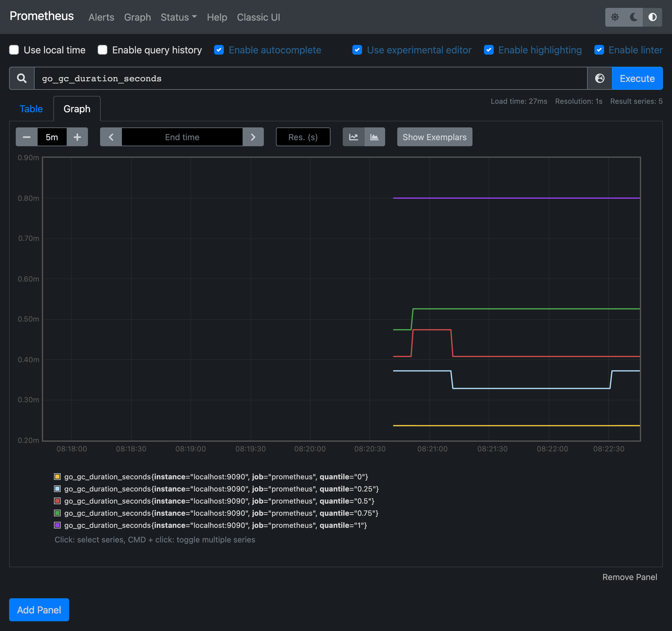Click the search magnifier icon by the query
Image resolution: width=672 pixels, height=631 pixels.
21,78
